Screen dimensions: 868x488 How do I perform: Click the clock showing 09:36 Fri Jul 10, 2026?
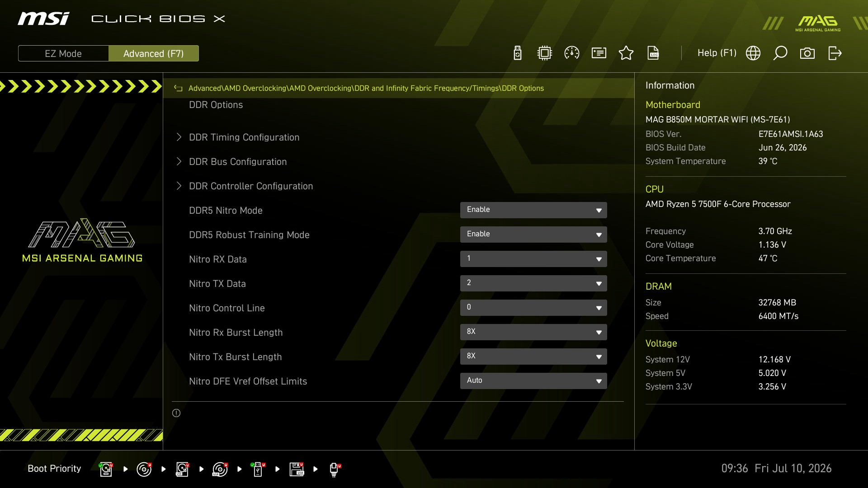point(776,469)
